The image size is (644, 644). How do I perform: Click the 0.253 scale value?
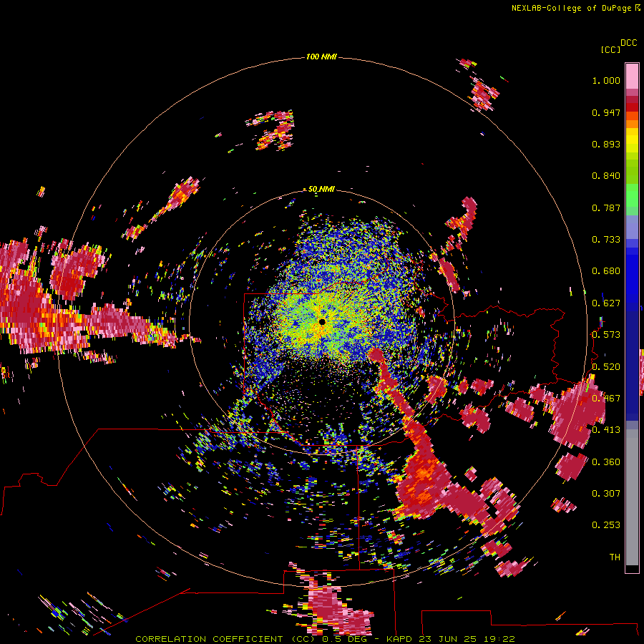pyautogui.click(x=606, y=525)
